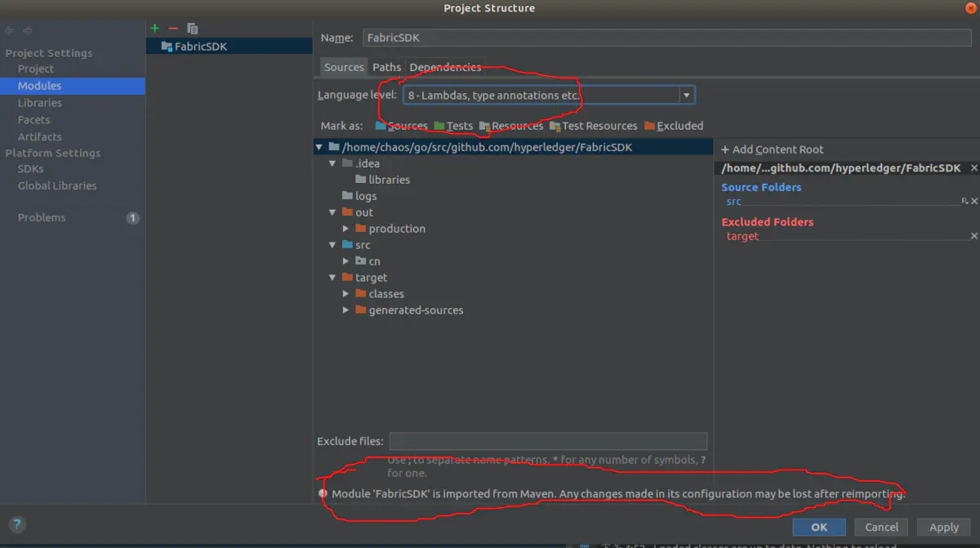This screenshot has width=980, height=548.
Task: Select the libraries folder in tree
Action: click(389, 180)
